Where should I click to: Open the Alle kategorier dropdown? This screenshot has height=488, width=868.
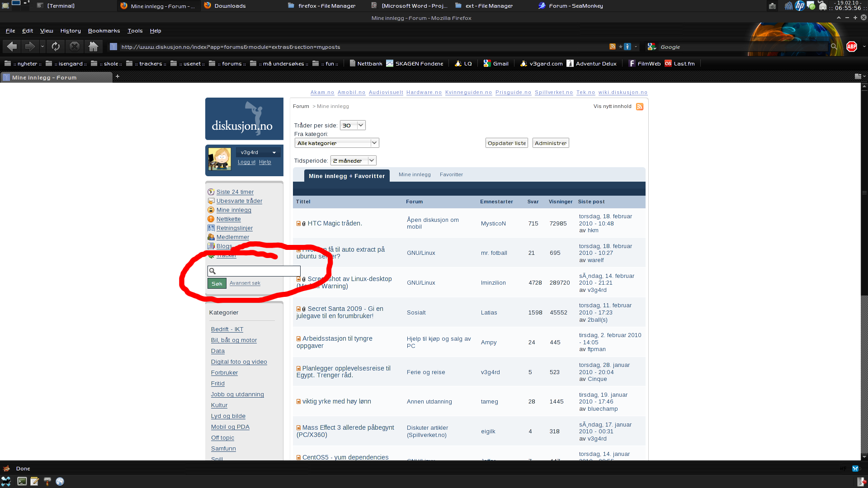(337, 143)
